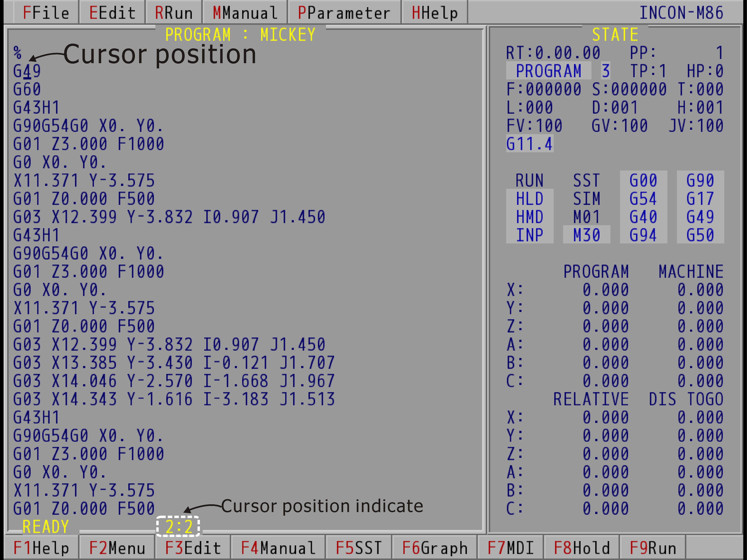Select line G03 X14.343 Y-1.616
This screenshot has height=560, width=747.
click(174, 399)
